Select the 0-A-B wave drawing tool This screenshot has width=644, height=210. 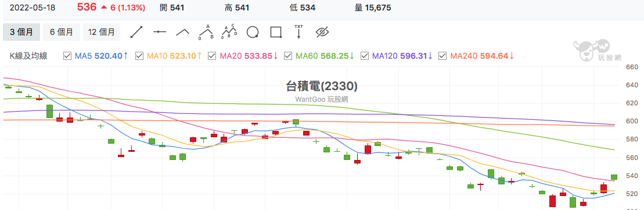pyautogui.click(x=207, y=32)
